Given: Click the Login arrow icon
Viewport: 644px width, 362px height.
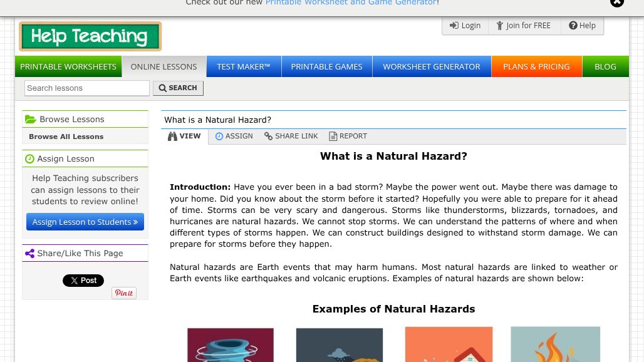Looking at the screenshot, I should (x=454, y=26).
